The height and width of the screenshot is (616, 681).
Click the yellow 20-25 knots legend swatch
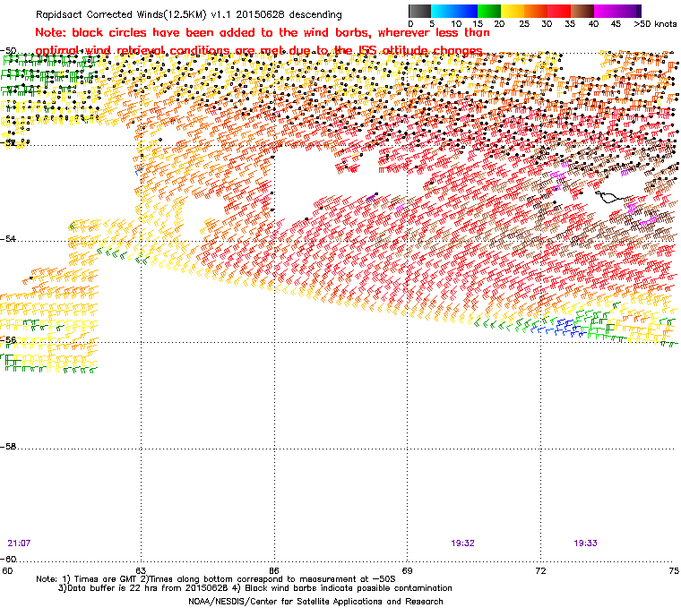pos(513,11)
